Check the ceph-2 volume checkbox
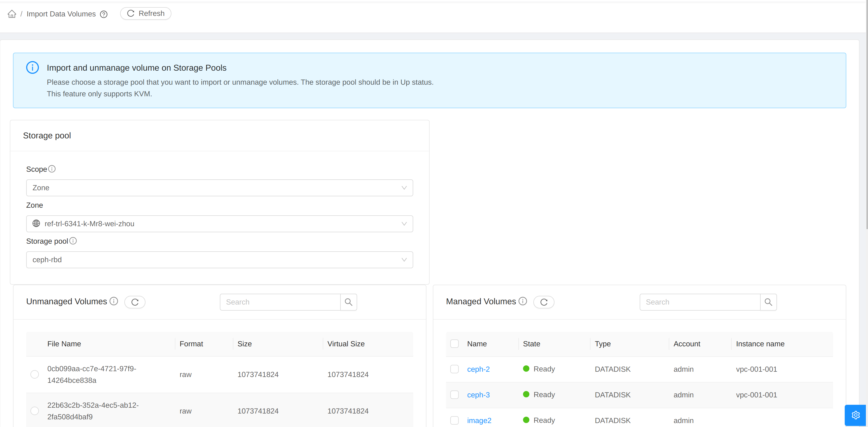868x427 pixels. [x=454, y=369]
